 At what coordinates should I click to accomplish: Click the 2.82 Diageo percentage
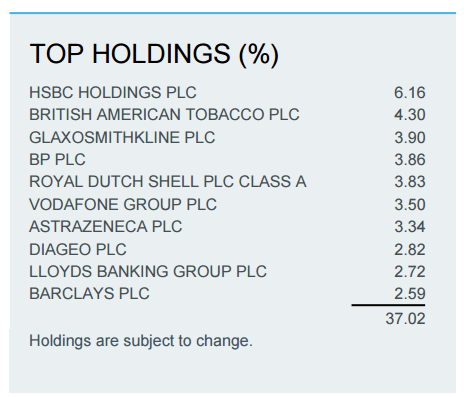coord(410,249)
